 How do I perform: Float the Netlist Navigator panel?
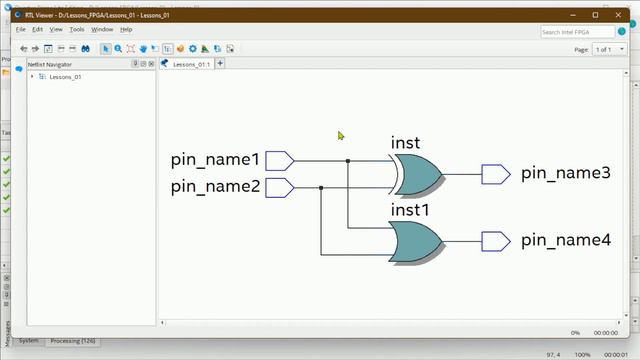[143, 64]
